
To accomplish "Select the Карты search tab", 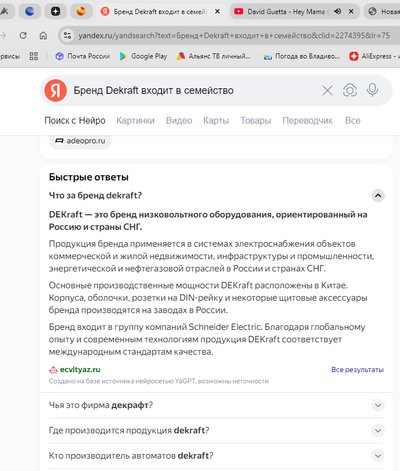I will 216,120.
